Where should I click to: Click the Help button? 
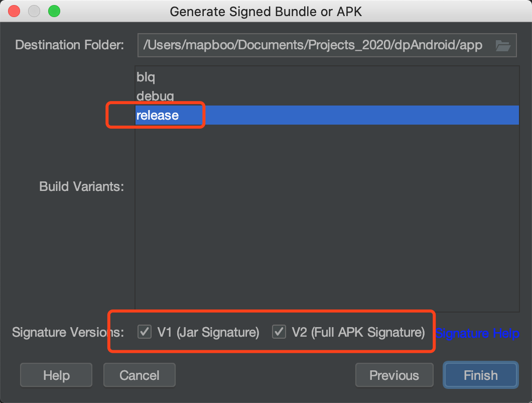[56, 375]
